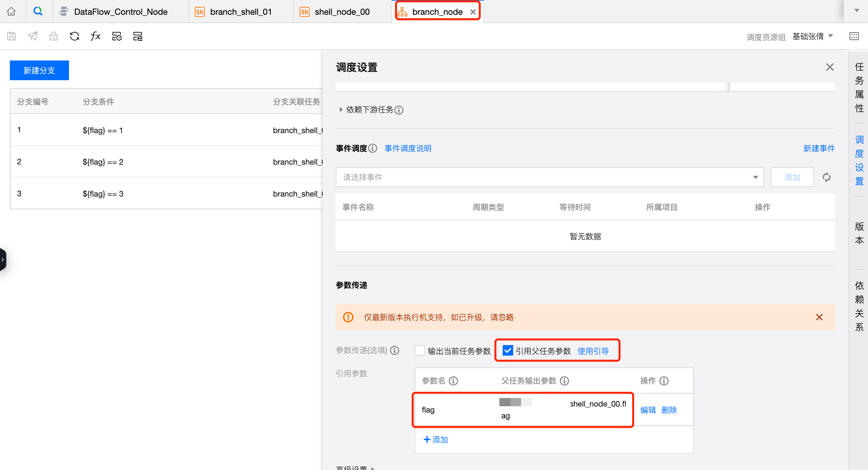Click the save icon in the toolbar

coord(11,36)
